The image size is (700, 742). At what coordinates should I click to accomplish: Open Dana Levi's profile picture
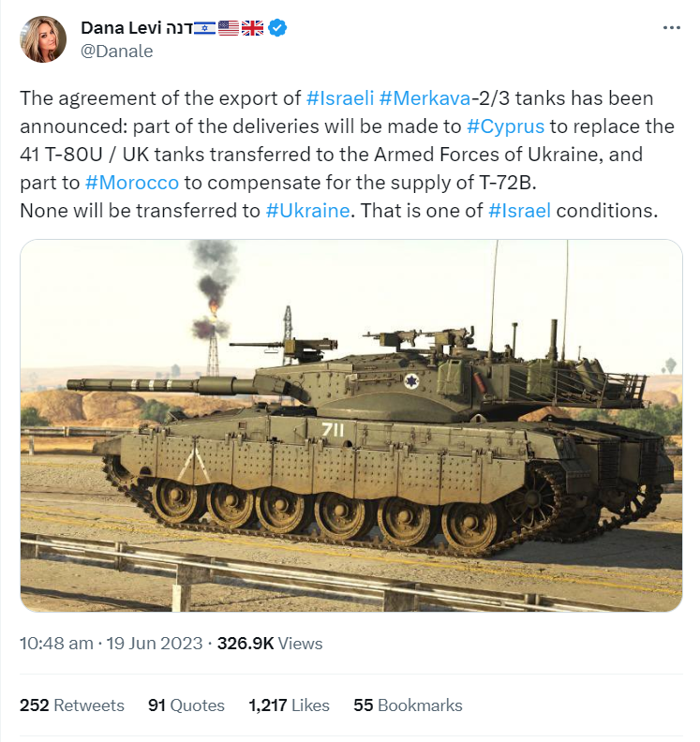[x=44, y=39]
